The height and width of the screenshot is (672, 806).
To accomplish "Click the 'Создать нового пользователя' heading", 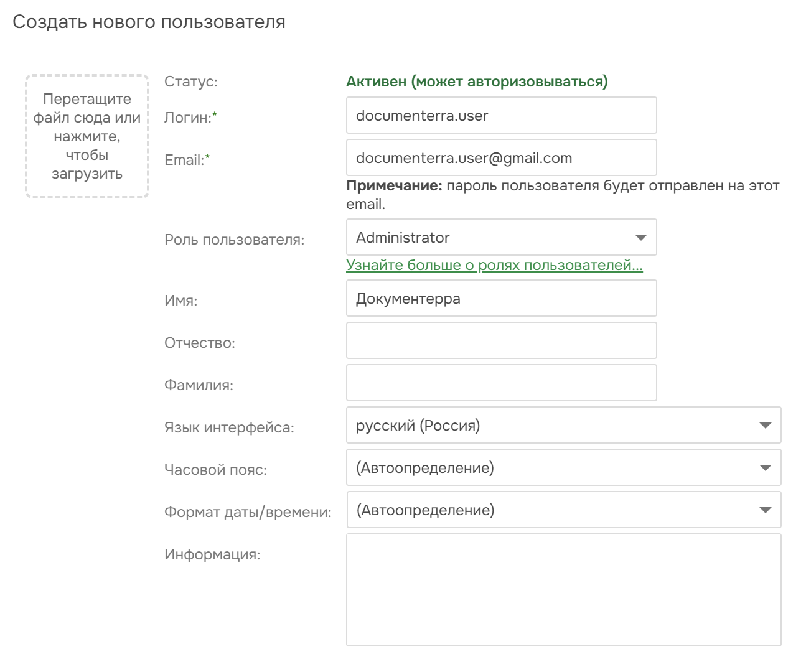I will [149, 22].
